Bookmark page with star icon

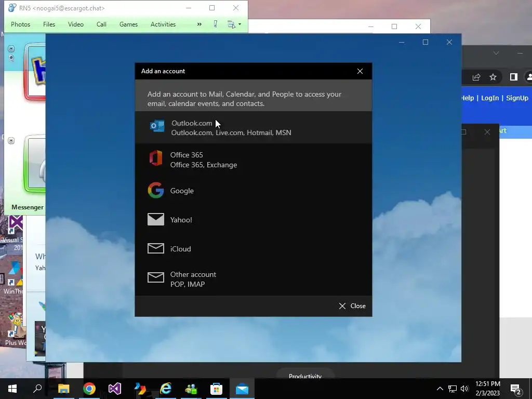click(x=493, y=77)
